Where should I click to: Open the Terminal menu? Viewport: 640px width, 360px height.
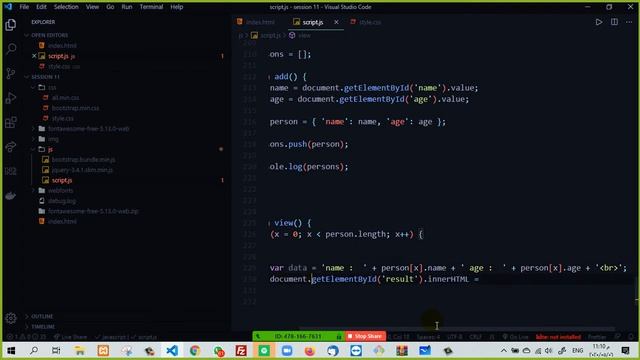click(151, 7)
